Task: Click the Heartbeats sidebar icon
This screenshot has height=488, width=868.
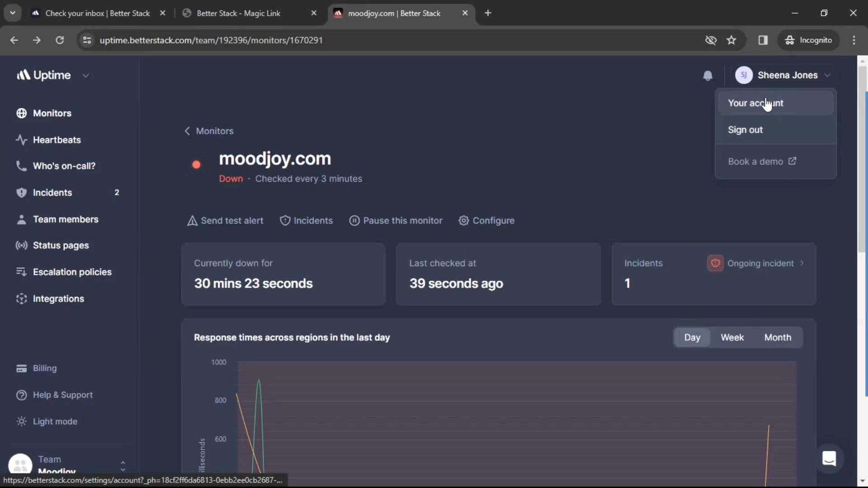Action: click(21, 139)
